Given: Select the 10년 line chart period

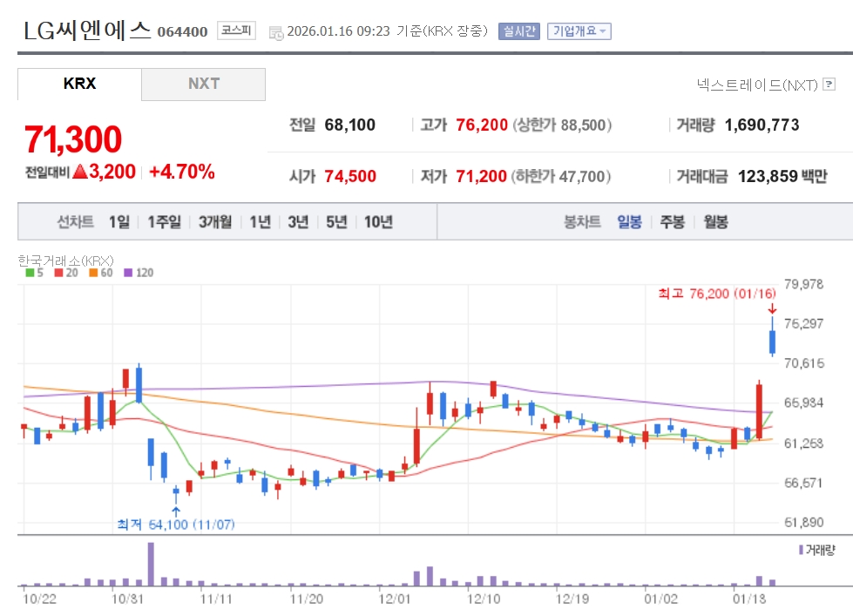Looking at the screenshot, I should (378, 221).
